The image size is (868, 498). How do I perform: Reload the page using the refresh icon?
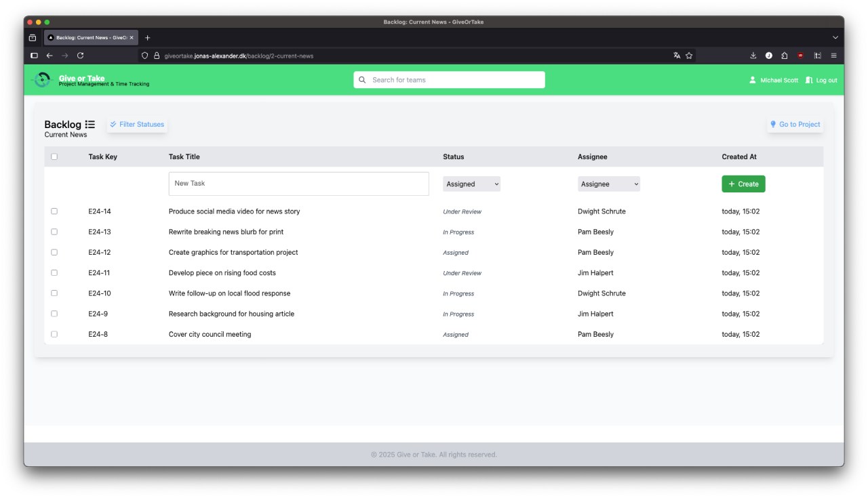81,56
